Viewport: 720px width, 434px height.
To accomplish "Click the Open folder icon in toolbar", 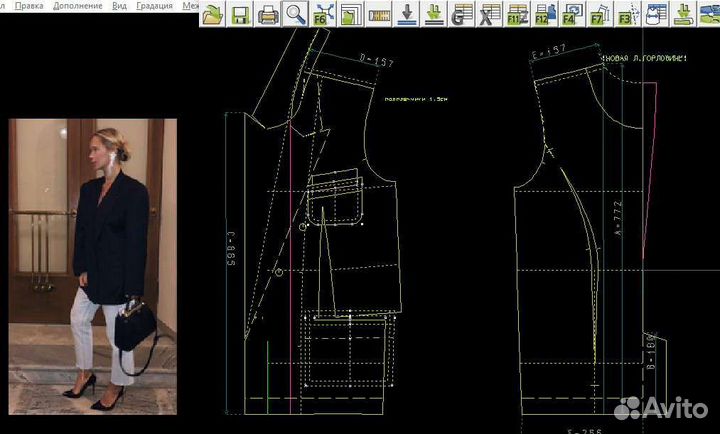I will (x=213, y=14).
